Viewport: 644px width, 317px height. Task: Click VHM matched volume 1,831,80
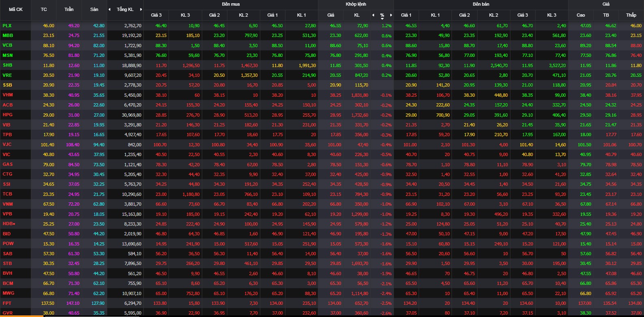point(358,95)
